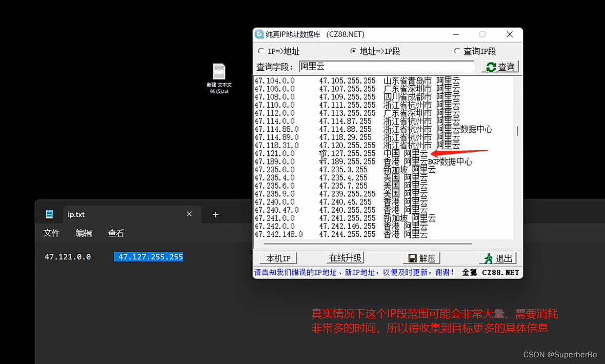Click the floppy disk icon on 解压 button
Screen dimensions: 605x364
coord(413,258)
